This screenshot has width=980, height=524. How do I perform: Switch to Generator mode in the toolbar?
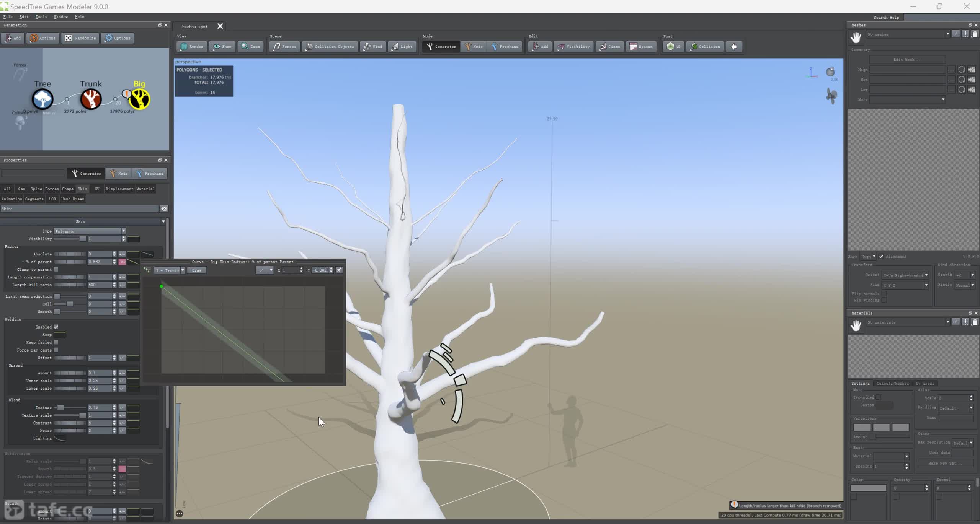coord(441,47)
